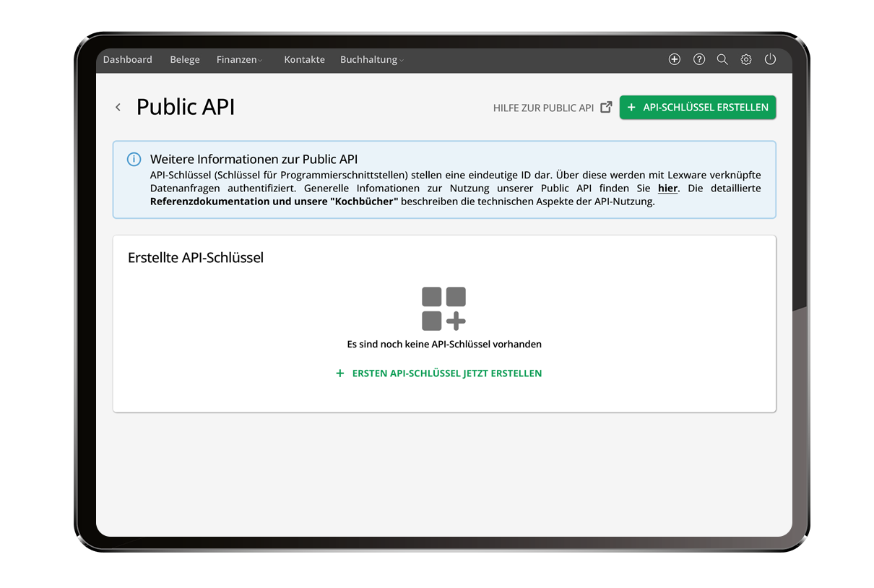This screenshot has width=874, height=588.
Task: Click the bold Referenzdokumentation und Kochbücher text
Action: point(274,202)
